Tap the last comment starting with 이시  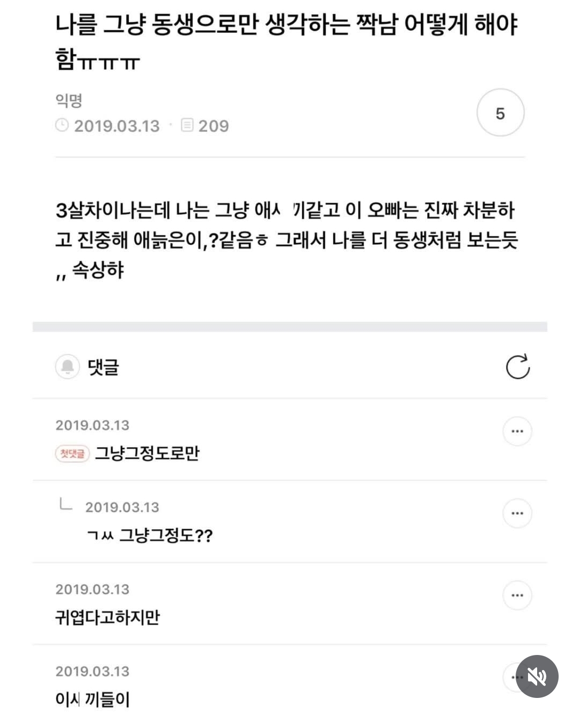coord(93,700)
